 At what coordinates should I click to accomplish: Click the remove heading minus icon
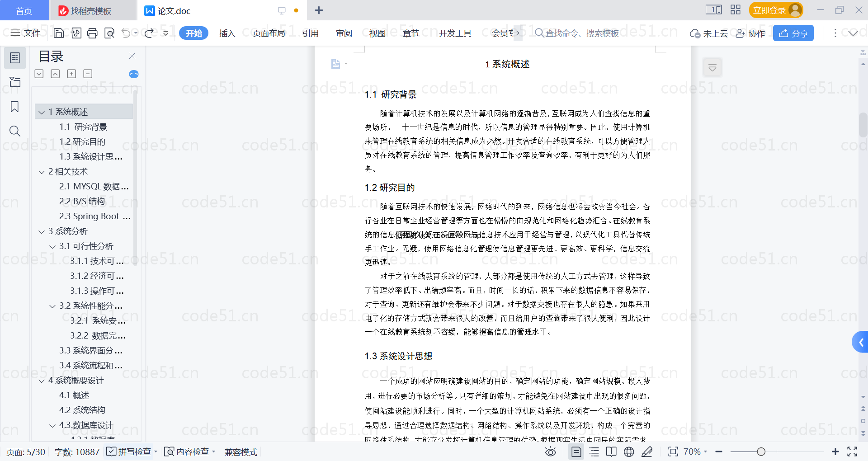tap(88, 74)
